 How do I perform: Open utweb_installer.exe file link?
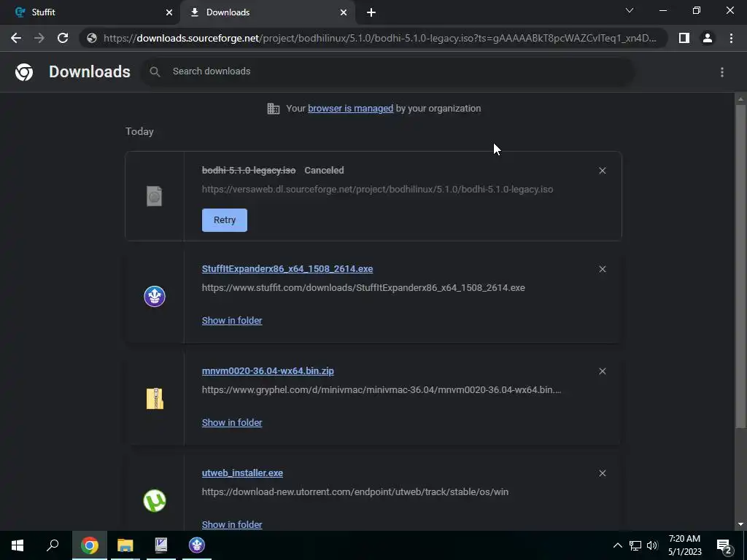pyautogui.click(x=242, y=472)
